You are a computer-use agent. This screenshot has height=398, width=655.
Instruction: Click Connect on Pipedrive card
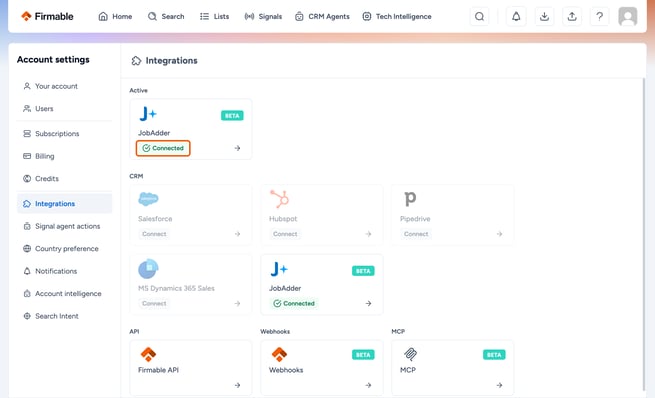[416, 234]
